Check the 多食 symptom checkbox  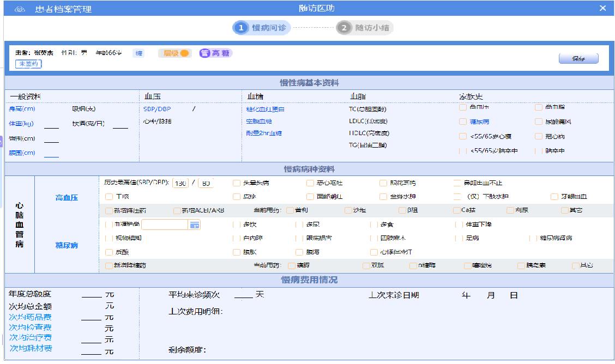374,225
